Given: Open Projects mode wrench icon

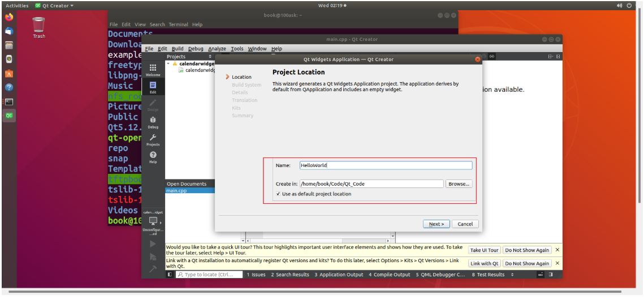Looking at the screenshot, I should tap(153, 140).
